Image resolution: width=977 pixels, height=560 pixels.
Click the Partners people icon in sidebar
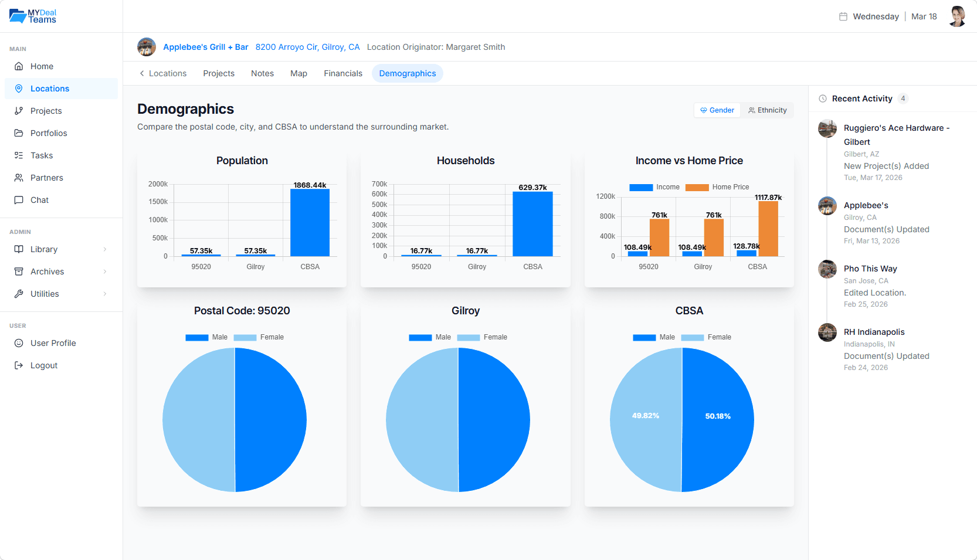tap(19, 178)
